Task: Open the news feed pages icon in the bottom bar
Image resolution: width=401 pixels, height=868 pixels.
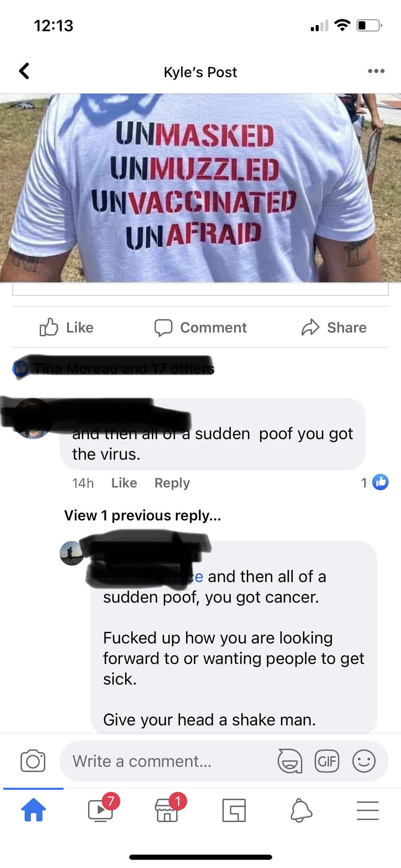Action: tap(234, 810)
